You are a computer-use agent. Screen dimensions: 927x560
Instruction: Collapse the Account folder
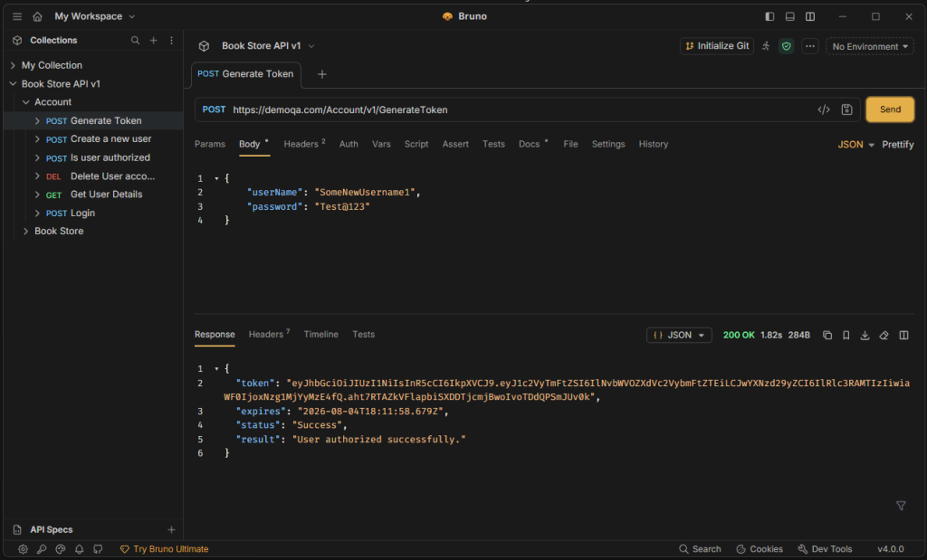click(x=26, y=102)
